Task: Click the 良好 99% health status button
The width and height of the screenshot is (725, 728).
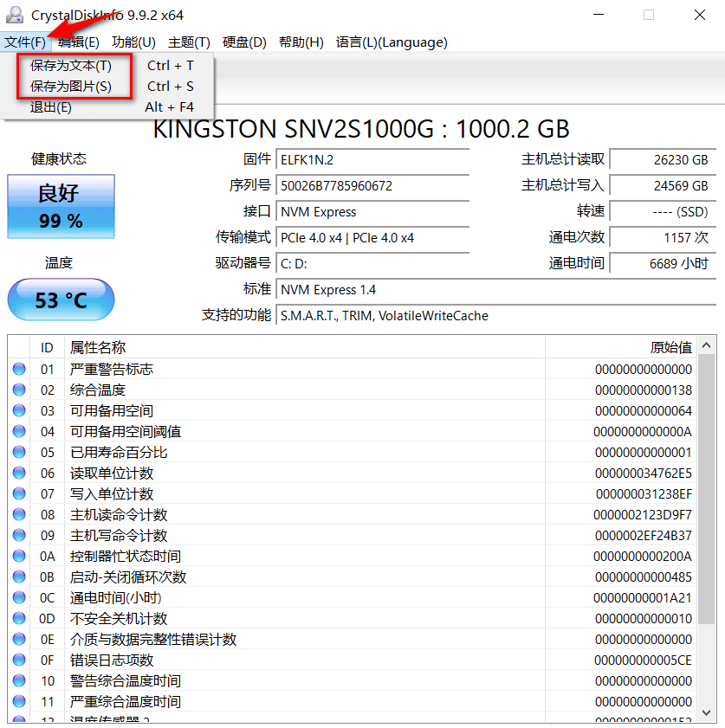Action: (x=61, y=207)
